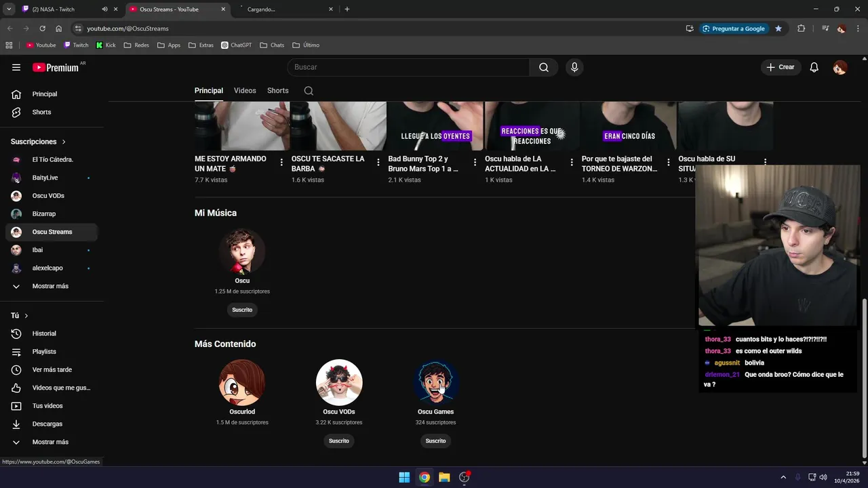Open Ver más tarde list
The image size is (868, 488).
(x=52, y=369)
